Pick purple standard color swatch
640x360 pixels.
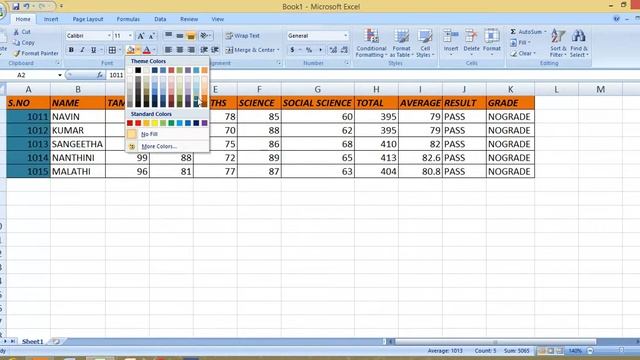tap(204, 123)
